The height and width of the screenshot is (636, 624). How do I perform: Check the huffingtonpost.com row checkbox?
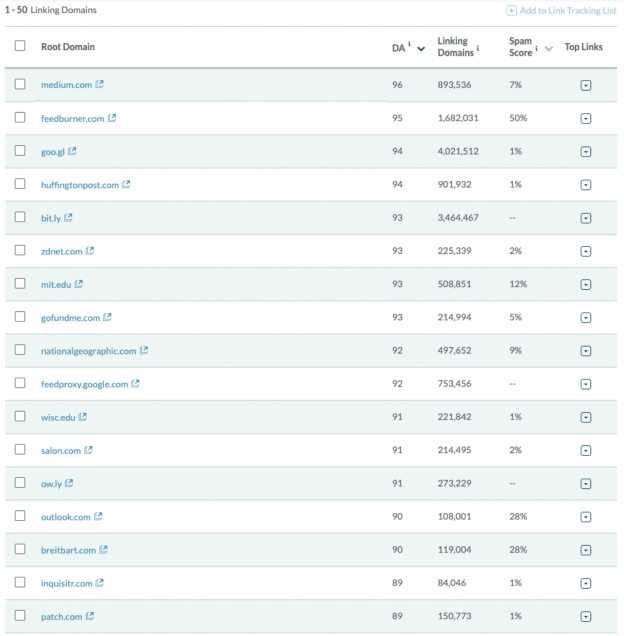20,184
